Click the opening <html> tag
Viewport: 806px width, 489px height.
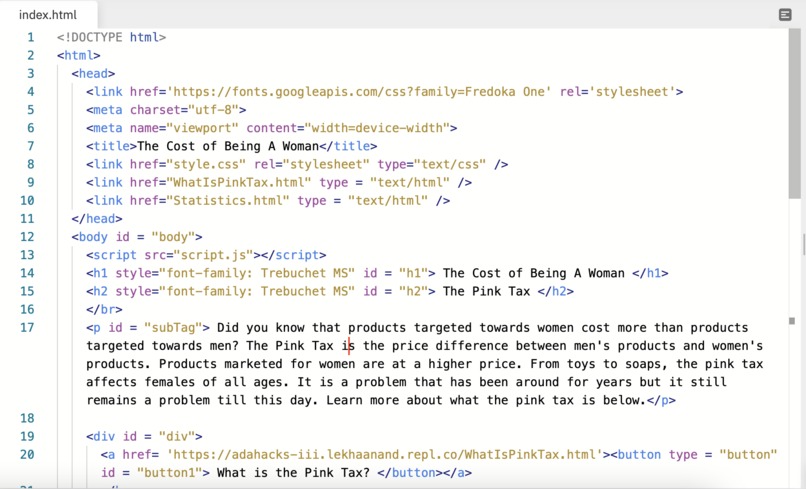coord(79,56)
